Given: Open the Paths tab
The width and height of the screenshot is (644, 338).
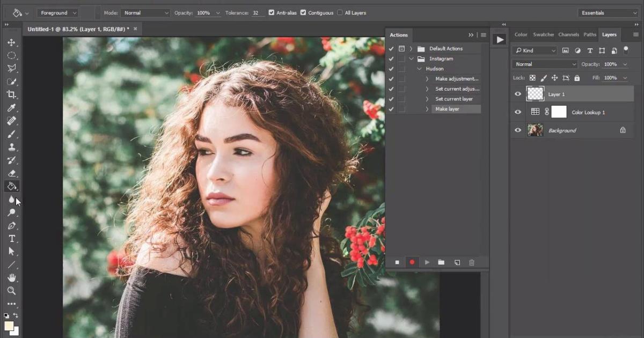Looking at the screenshot, I should tap(590, 34).
